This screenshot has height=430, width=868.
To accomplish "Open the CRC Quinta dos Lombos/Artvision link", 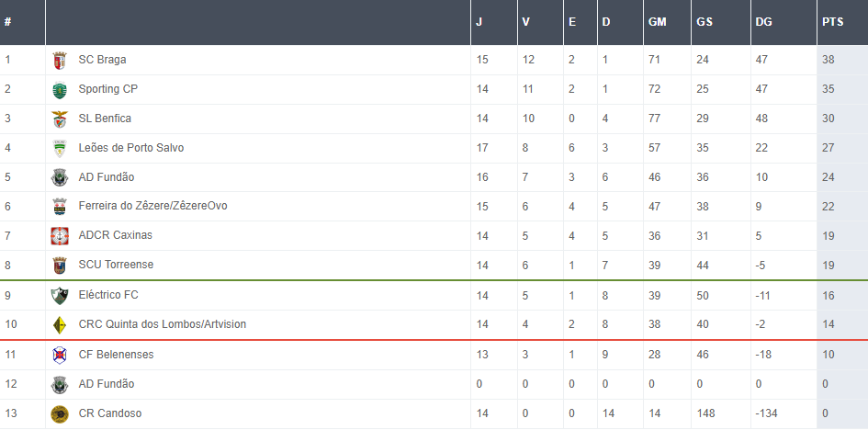I will point(162,324).
